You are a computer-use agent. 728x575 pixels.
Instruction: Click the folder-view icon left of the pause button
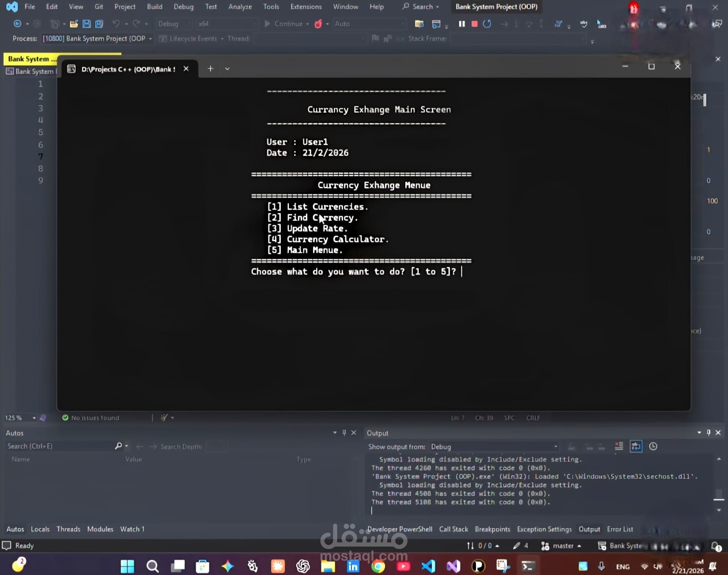click(419, 24)
